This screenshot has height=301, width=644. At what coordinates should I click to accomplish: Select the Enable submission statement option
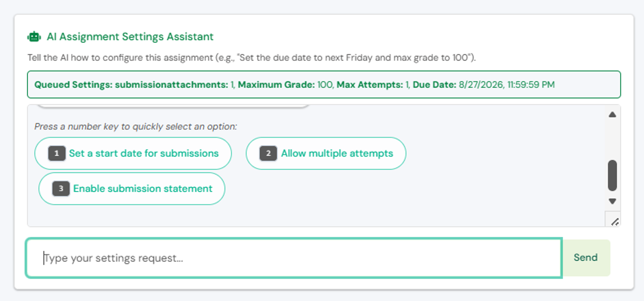pyautogui.click(x=132, y=189)
